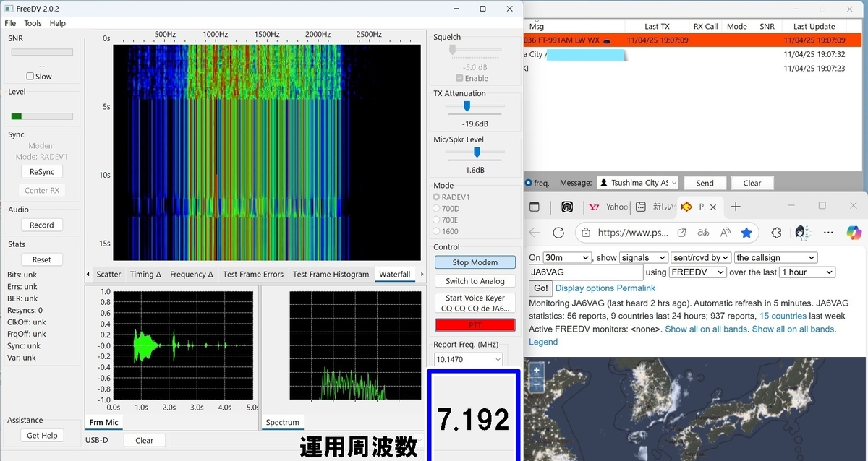Viewport: 868px width, 461px height.
Task: Reload the page with the refresh icon
Action: point(558,233)
